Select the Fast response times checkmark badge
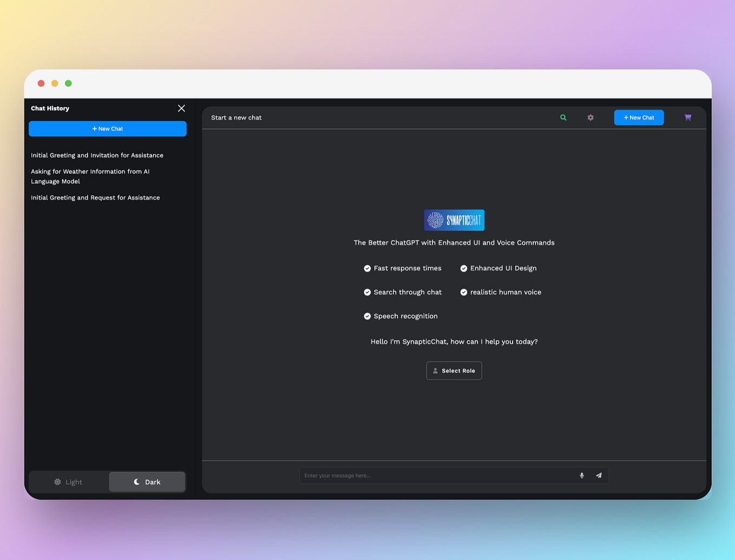The image size is (735, 560). pyautogui.click(x=367, y=268)
